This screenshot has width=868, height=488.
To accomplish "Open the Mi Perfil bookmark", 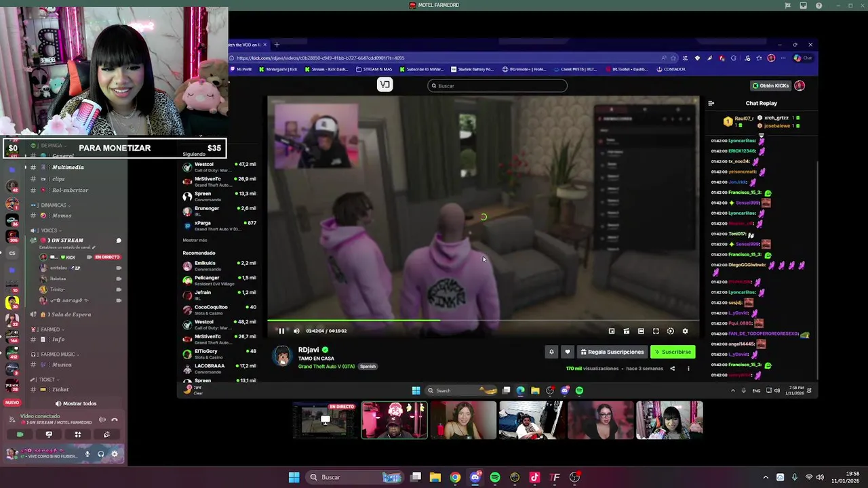I will pyautogui.click(x=241, y=69).
